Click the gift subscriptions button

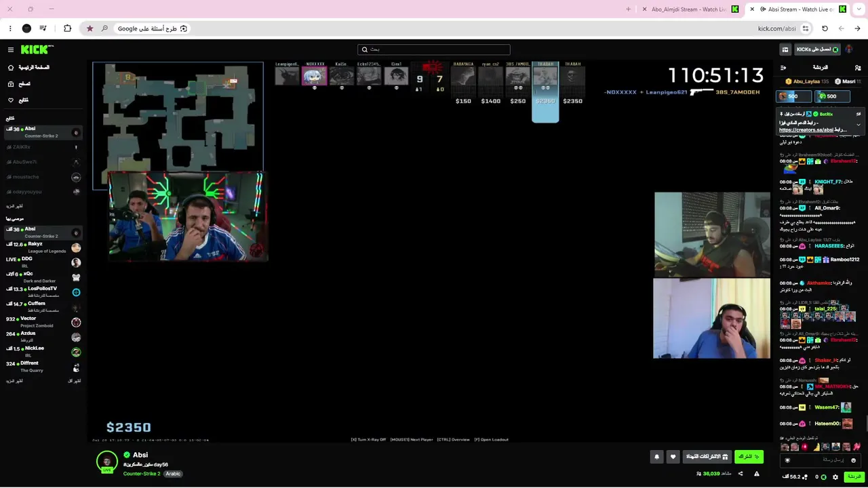point(707,457)
